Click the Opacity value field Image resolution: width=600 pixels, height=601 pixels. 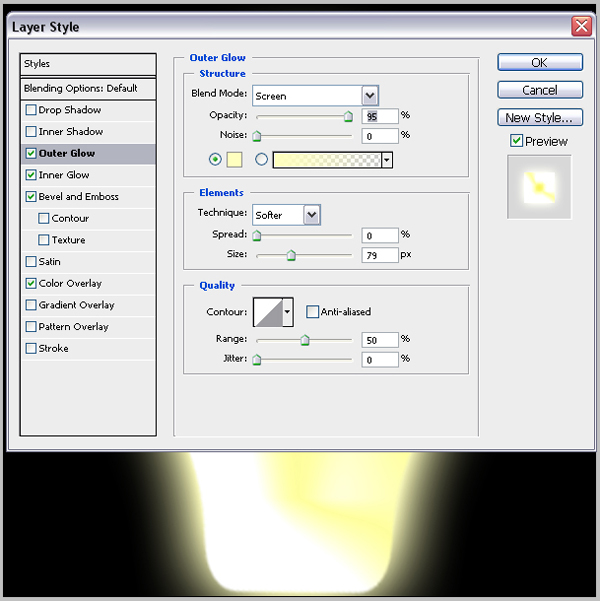coord(380,116)
